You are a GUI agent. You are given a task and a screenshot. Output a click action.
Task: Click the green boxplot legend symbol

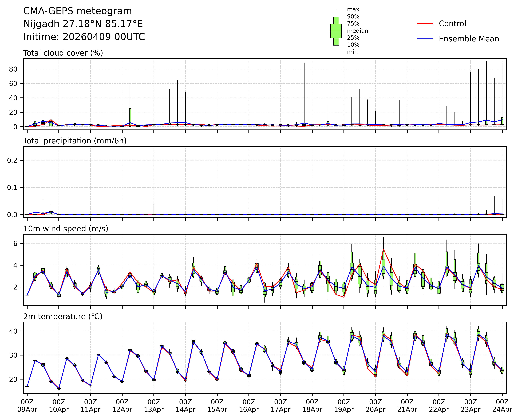336,31
